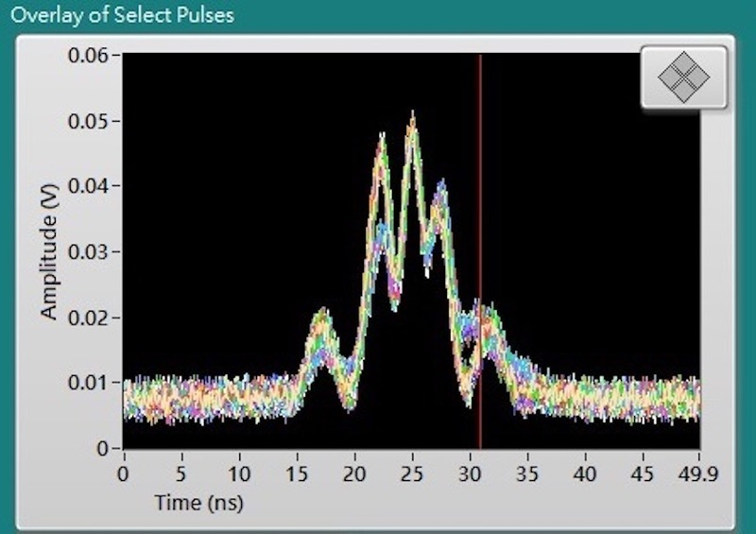The height and width of the screenshot is (534, 756).
Task: Click the 0.04 amplitude axis label
Action: tap(88, 186)
